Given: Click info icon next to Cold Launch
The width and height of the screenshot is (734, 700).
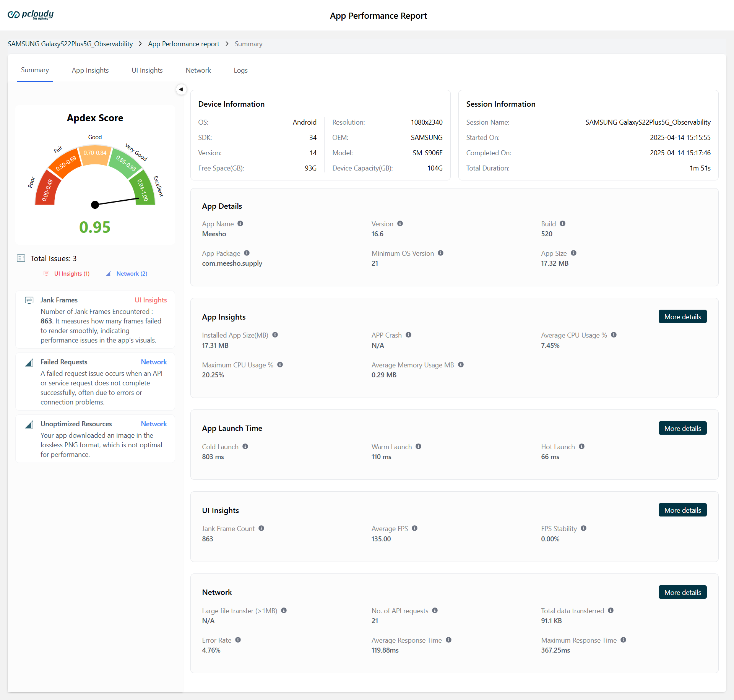Looking at the screenshot, I should click(245, 447).
